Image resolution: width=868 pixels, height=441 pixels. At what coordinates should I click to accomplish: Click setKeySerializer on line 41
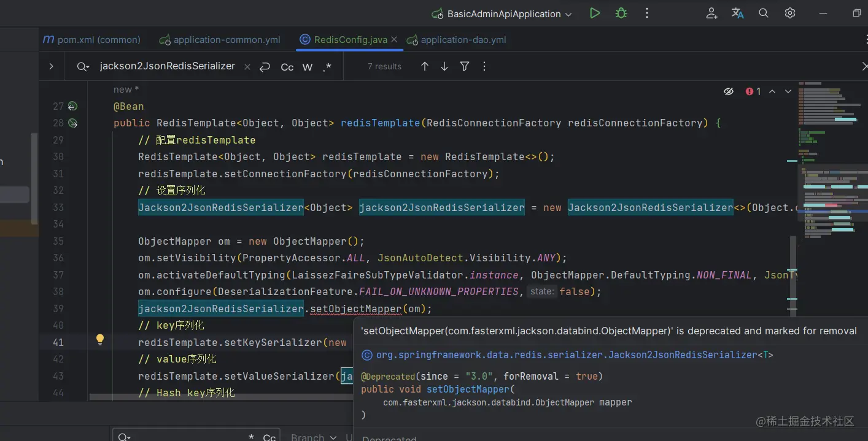[x=273, y=342]
